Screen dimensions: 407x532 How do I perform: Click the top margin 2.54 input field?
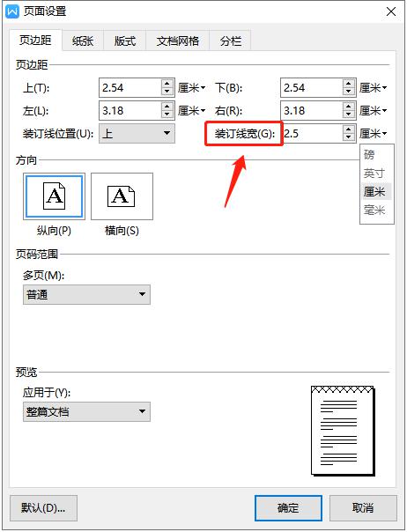pyautogui.click(x=130, y=88)
